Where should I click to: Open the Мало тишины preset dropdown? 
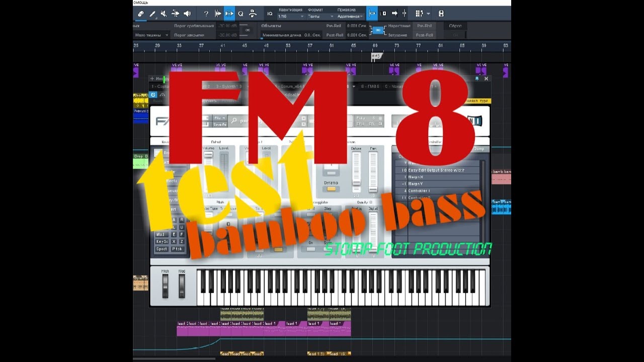[151, 35]
